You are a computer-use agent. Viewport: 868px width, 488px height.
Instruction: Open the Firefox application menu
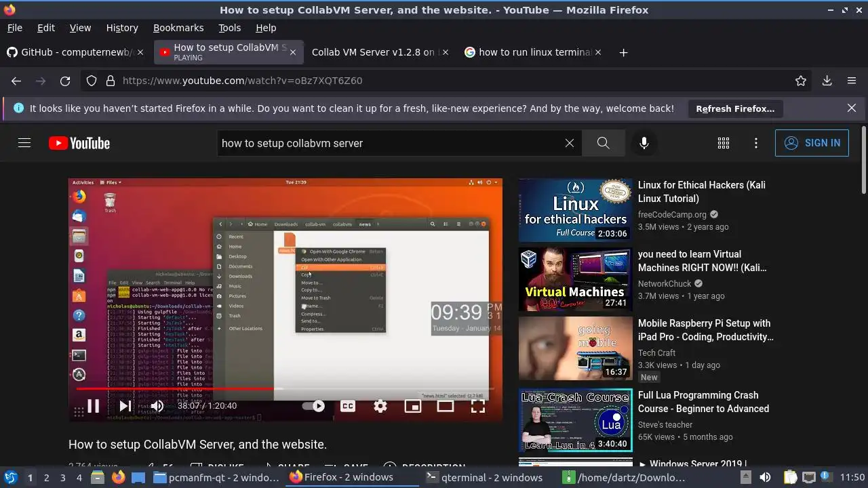(852, 81)
